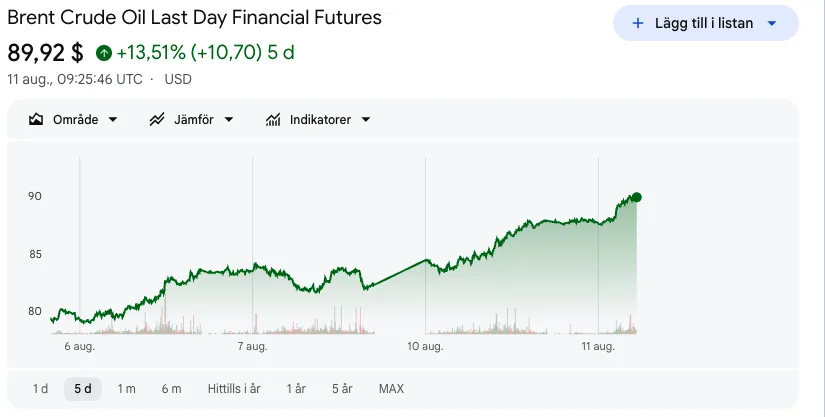Show the 5 år time range
This screenshot has height=417, width=825.
pyautogui.click(x=342, y=389)
